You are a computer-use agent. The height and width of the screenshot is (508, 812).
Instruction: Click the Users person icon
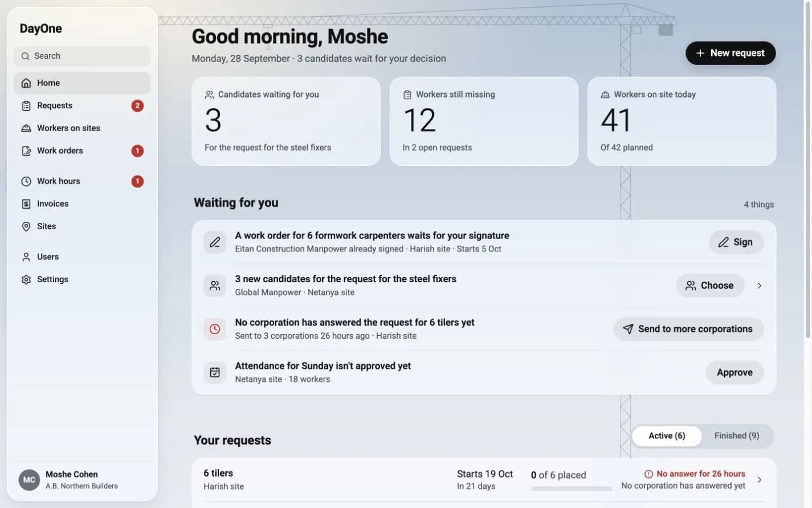pyautogui.click(x=26, y=257)
